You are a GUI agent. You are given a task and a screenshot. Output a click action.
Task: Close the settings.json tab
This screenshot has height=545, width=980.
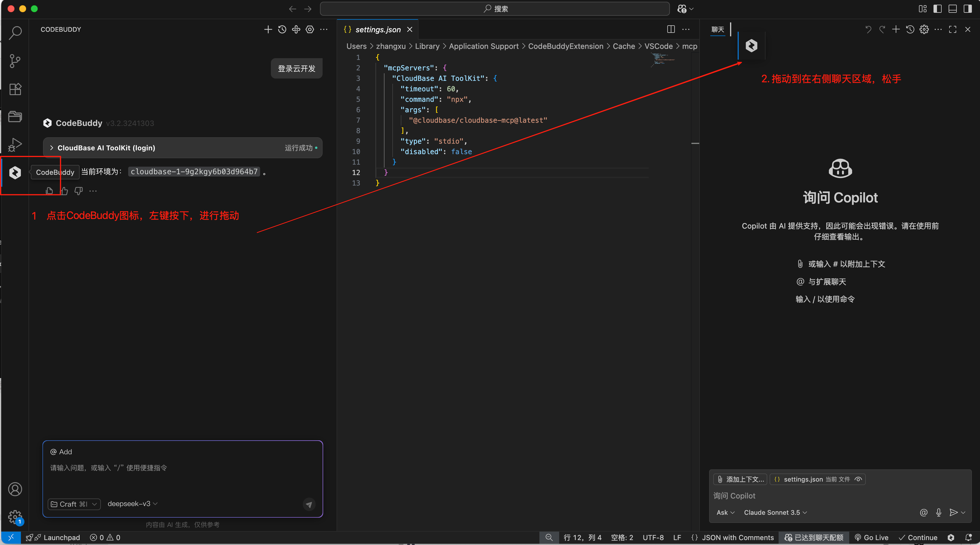410,29
